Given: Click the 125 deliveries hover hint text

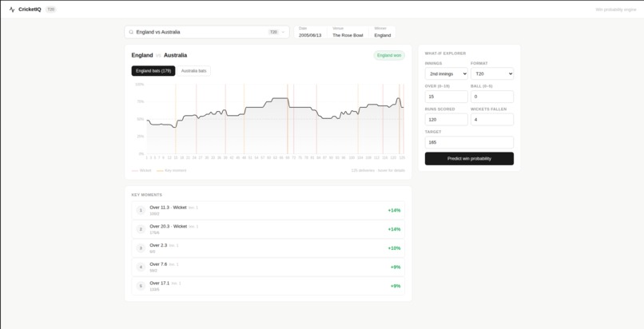Looking at the screenshot, I should click(x=378, y=170).
